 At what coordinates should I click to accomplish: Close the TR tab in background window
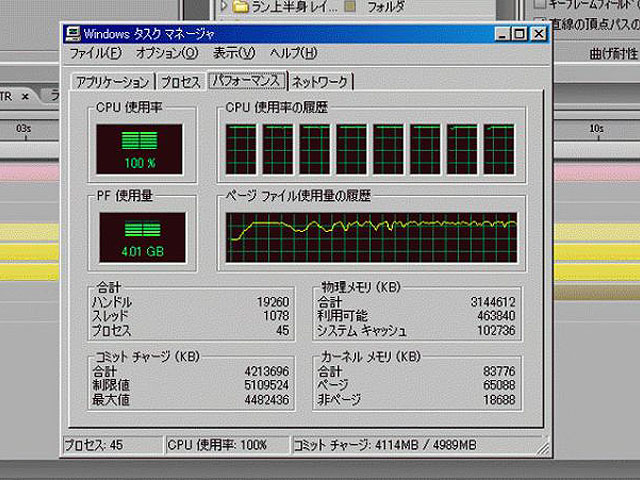coord(25,97)
